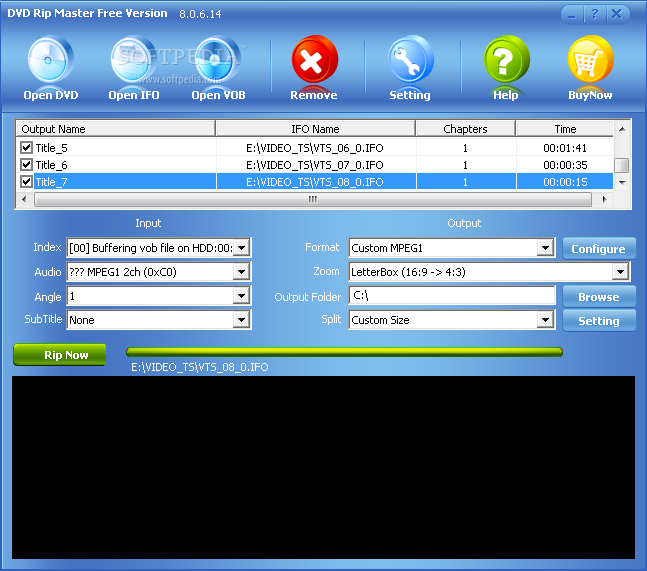Open a disc with Open DVD icon
This screenshot has height=571, width=647.
[x=50, y=60]
